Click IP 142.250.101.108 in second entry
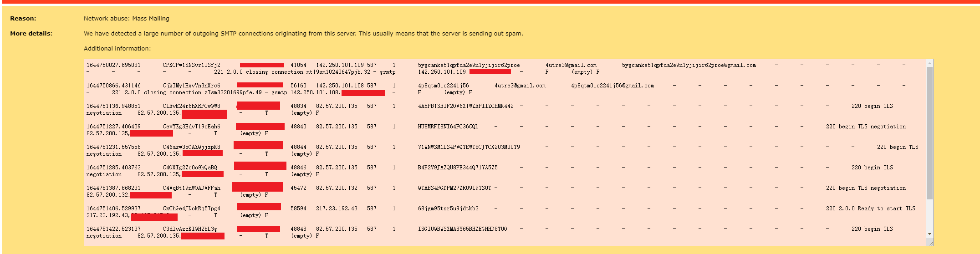 [x=340, y=86]
